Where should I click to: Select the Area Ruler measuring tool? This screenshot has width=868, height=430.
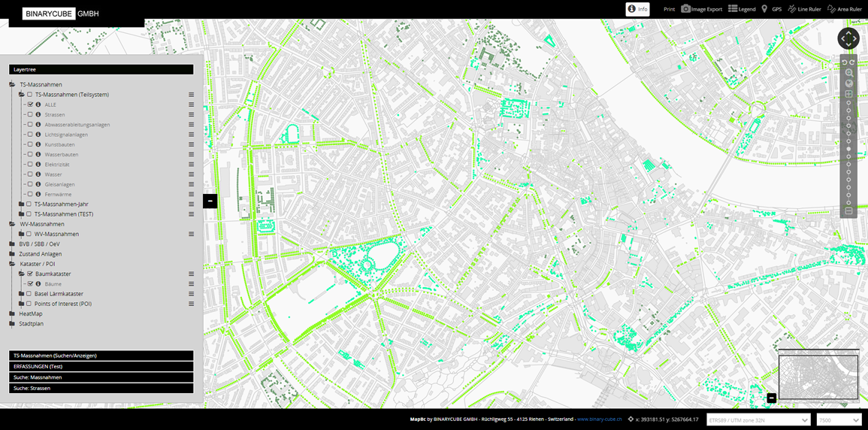point(844,9)
